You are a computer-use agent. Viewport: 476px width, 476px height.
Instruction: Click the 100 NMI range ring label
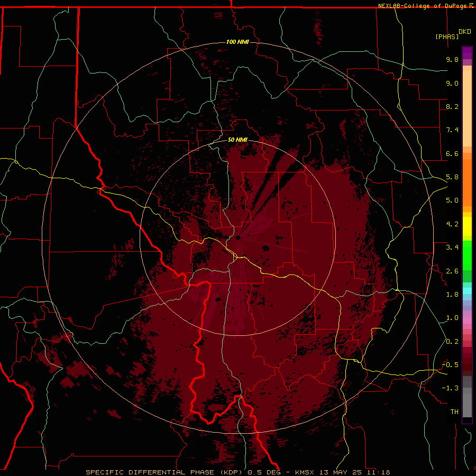237,42
